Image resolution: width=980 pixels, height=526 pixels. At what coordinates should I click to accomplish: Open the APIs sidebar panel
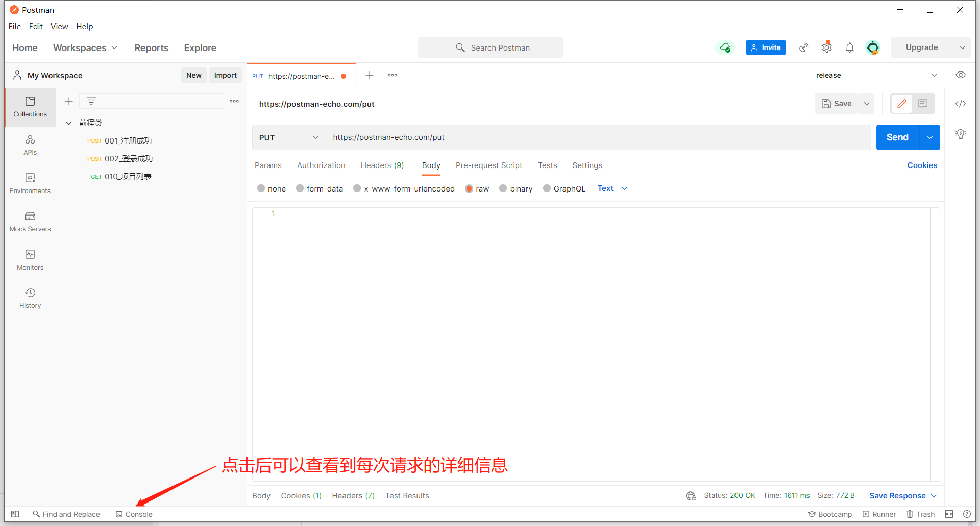point(30,145)
